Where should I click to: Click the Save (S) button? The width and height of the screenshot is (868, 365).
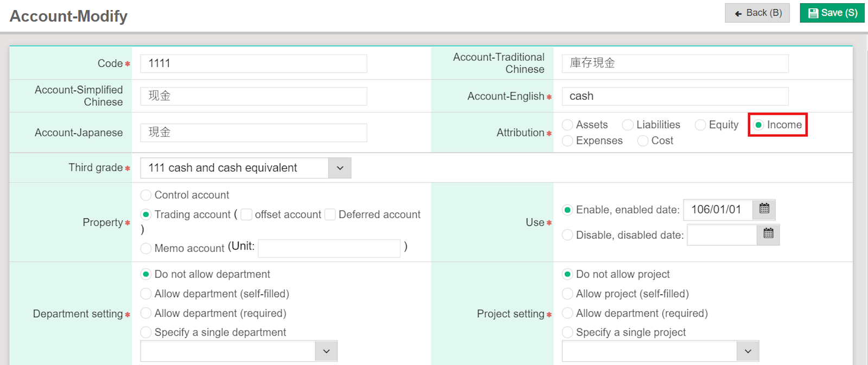pos(832,13)
